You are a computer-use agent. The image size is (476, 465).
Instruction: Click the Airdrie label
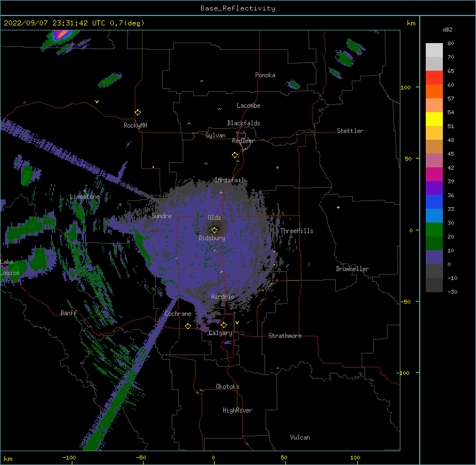pyautogui.click(x=223, y=297)
